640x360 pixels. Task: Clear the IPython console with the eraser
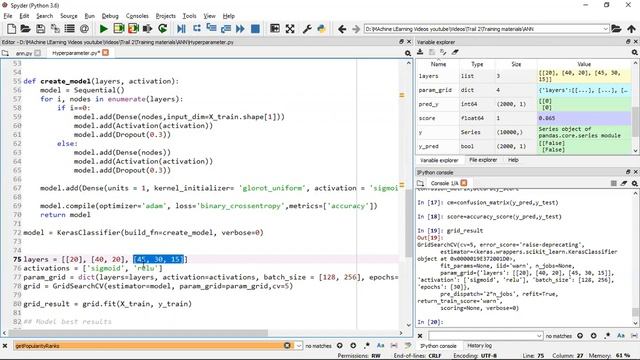624,183
